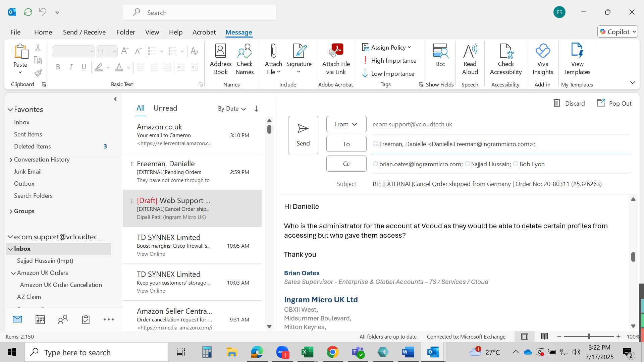Cut the selected text
The height and width of the screenshot is (362, 644).
click(38, 48)
